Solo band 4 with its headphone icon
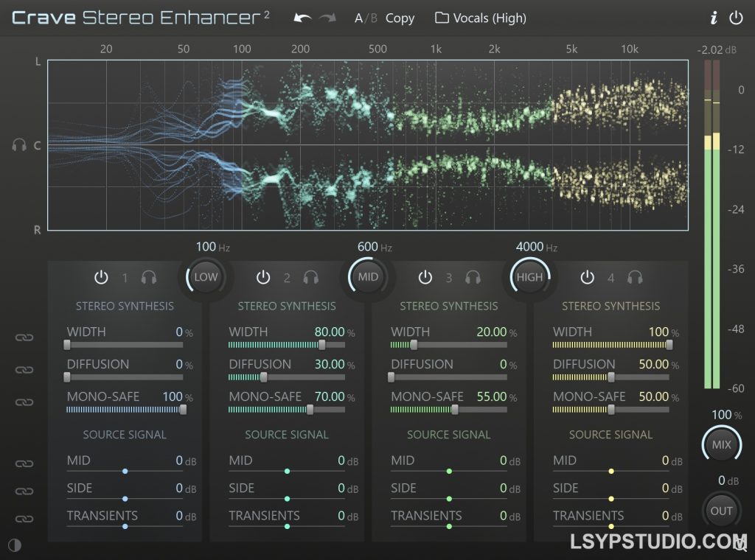 point(636,278)
